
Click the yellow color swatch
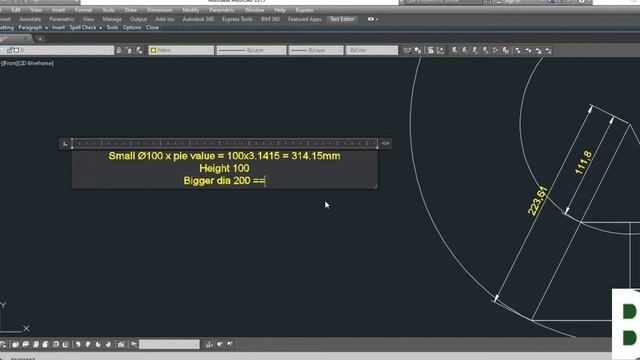(x=153, y=50)
